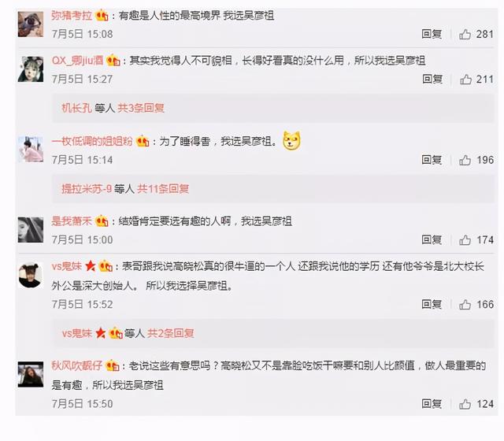Click the doge emoji in 一枚低调的姐姐粉's comment

point(291,141)
